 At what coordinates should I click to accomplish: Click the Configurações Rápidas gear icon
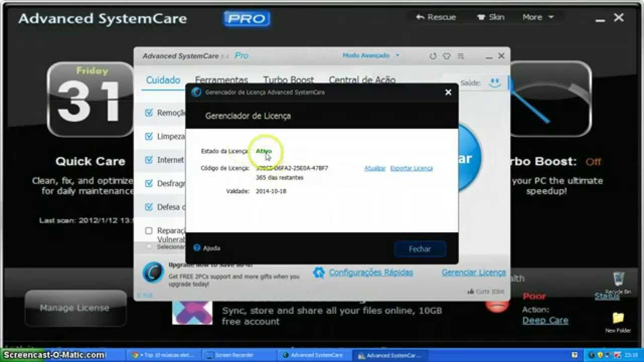pos(318,273)
